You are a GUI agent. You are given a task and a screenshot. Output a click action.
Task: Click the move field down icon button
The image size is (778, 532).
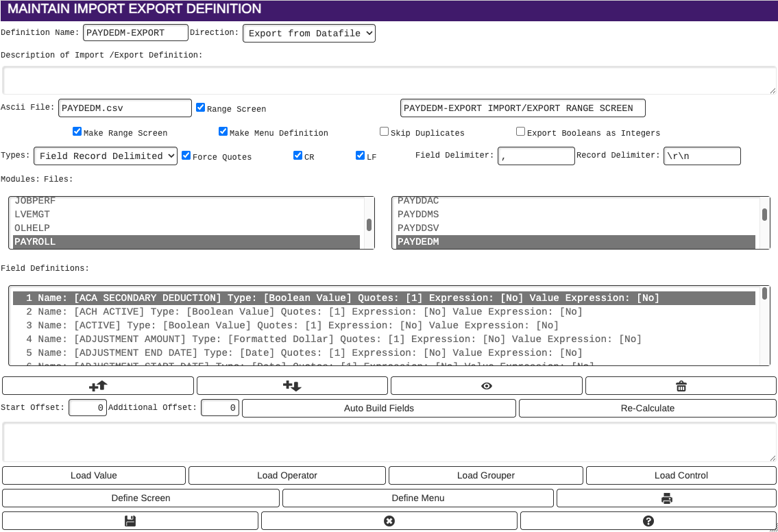(292, 385)
